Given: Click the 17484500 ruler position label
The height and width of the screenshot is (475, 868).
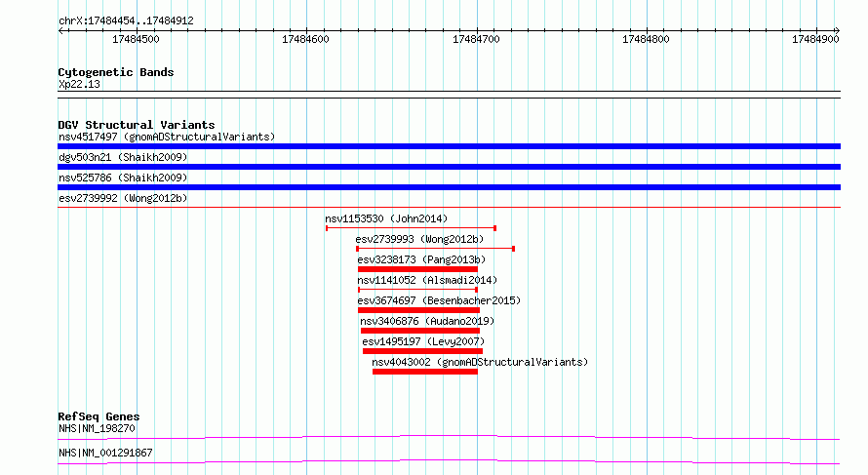Looking at the screenshot, I should 136,39.
